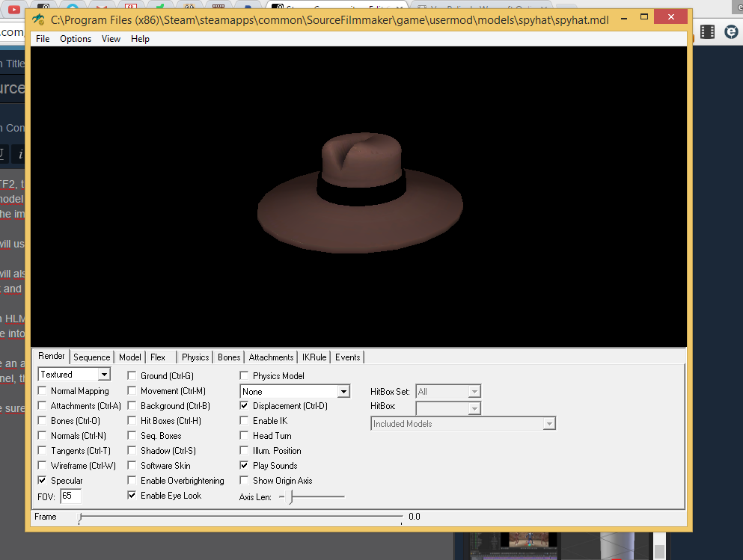Click the Frame slider handle
The image size is (743, 560).
80,517
